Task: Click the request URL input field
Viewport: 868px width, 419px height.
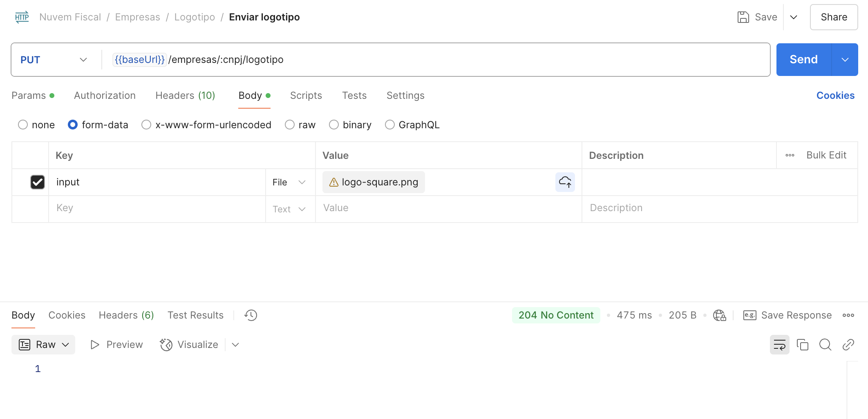Action: 436,60
